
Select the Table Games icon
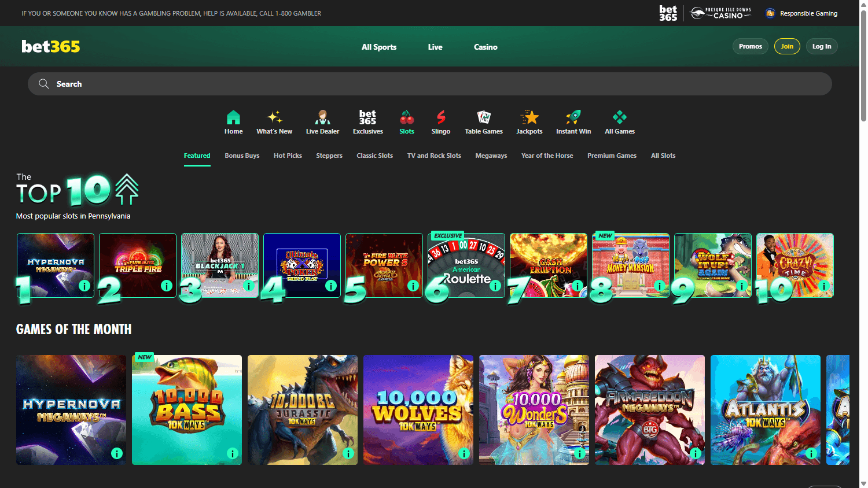pyautogui.click(x=483, y=121)
